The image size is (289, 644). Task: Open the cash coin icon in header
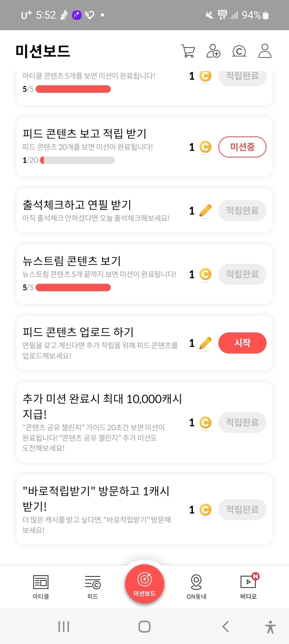pos(239,51)
